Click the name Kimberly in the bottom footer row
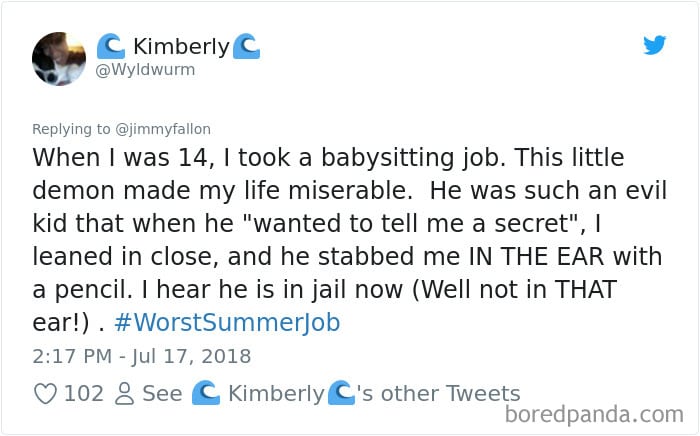The width and height of the screenshot is (700, 436). tap(275, 394)
